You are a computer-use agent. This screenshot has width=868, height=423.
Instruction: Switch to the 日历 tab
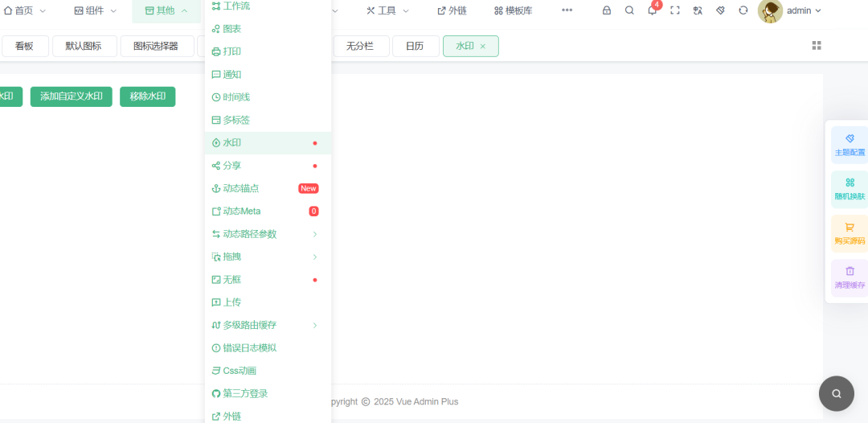coord(416,47)
